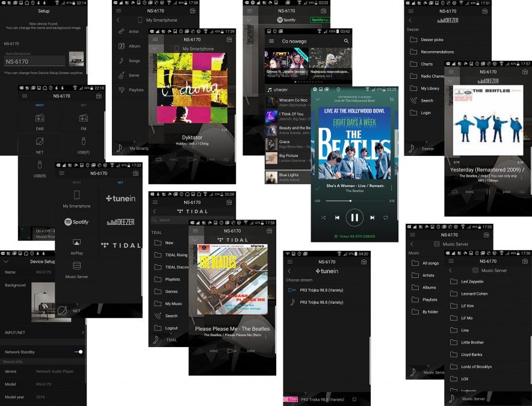
Task: Open Spotify queue icon above album art
Action: coord(392,99)
